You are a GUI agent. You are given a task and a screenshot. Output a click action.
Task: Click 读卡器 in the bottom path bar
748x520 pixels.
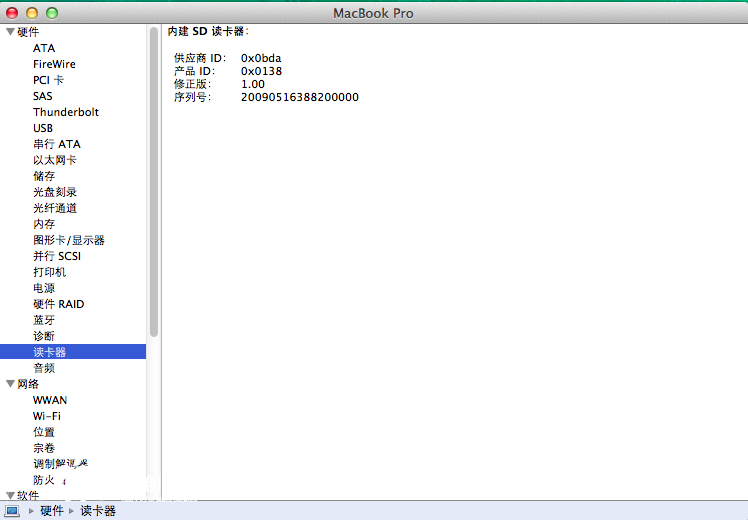[x=98, y=510]
